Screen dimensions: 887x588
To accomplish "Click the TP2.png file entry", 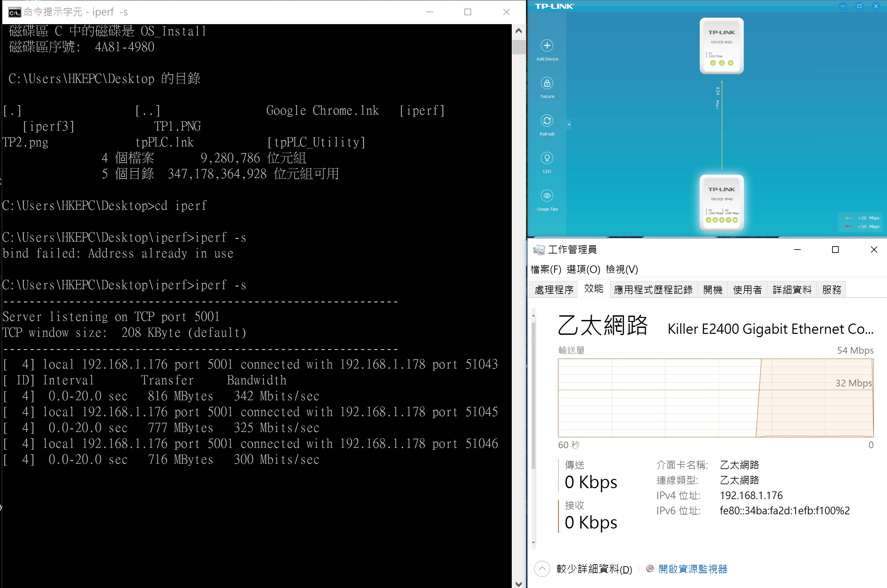I will [x=25, y=142].
